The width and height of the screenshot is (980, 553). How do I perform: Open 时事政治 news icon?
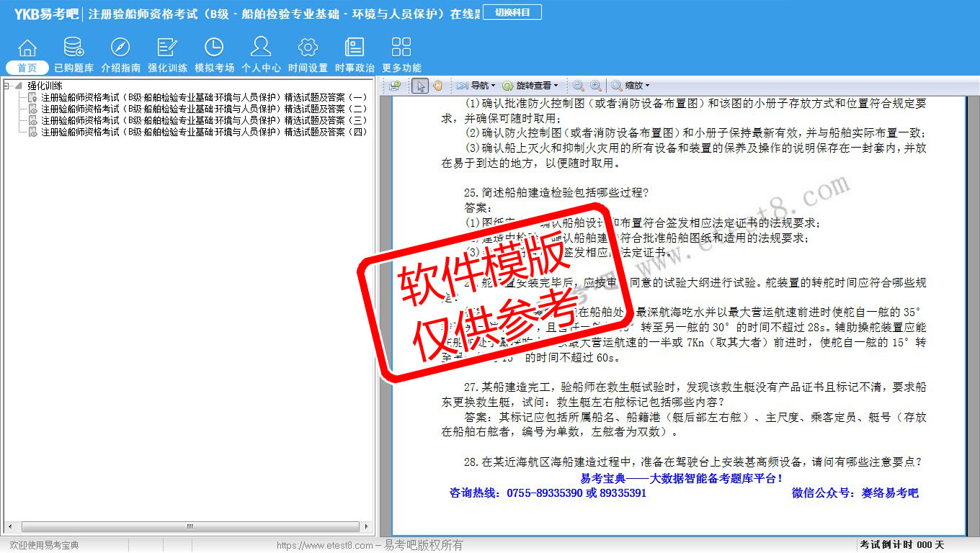[x=355, y=48]
